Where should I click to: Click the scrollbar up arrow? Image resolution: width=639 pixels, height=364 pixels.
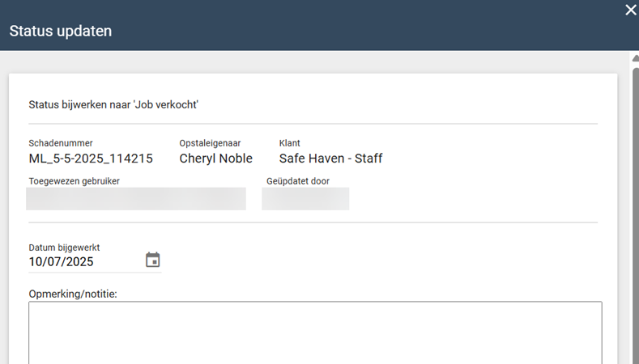(635, 58)
